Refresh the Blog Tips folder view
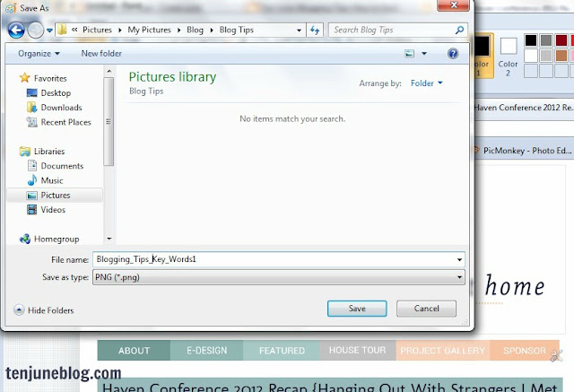 pos(315,30)
